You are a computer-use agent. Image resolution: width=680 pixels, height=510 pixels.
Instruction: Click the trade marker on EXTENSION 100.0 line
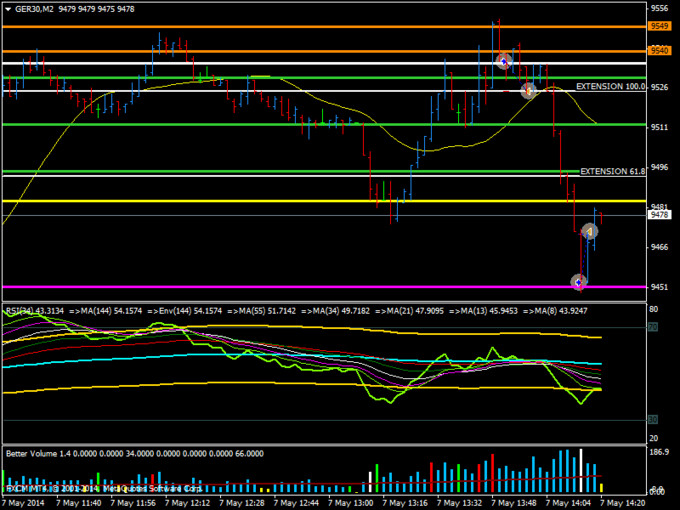pos(529,91)
